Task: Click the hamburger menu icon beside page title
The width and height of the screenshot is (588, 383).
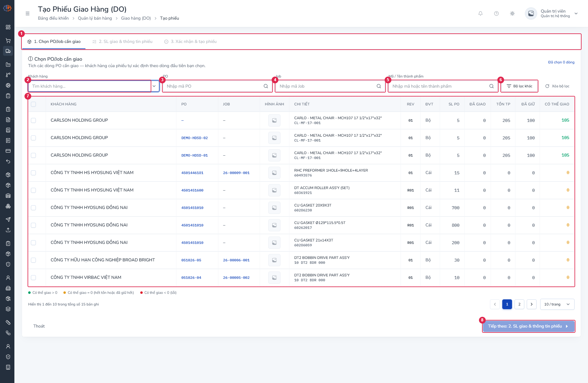Action: 28,13
